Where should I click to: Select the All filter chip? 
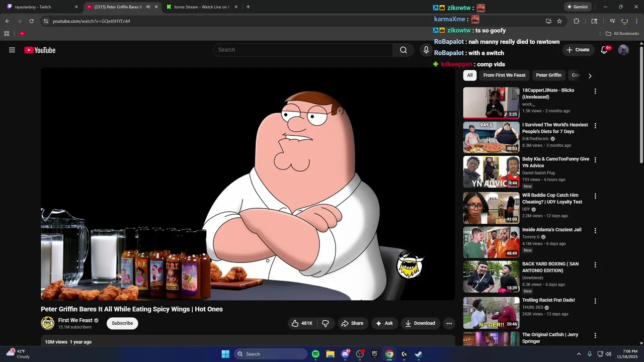coord(470,75)
